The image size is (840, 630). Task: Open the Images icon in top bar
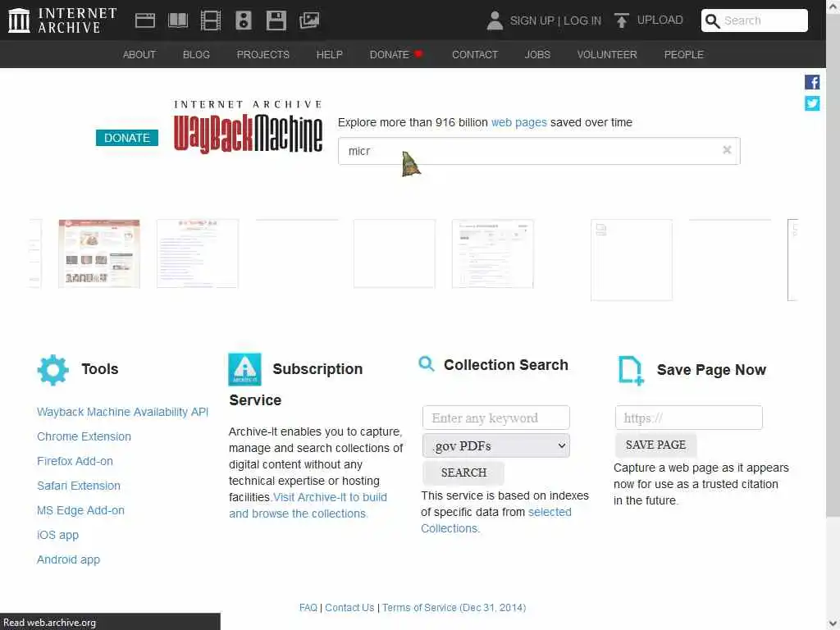309,21
